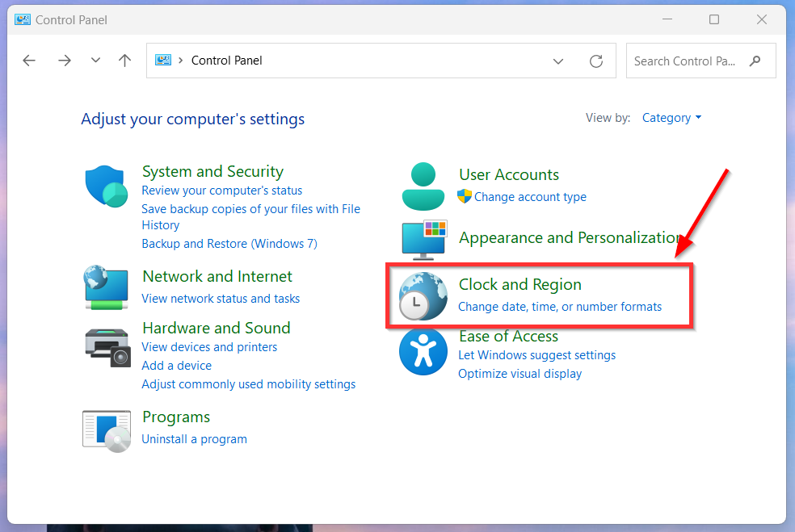Open the System and Security shield icon
The image size is (795, 532).
pyautogui.click(x=107, y=186)
